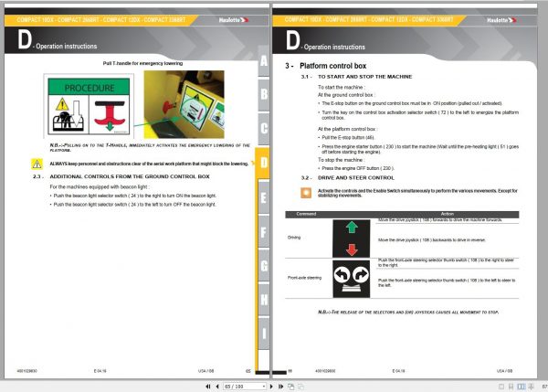Viewport: 548px width, 392px height.
Task: Click heading 'DRIVE AND STEER CONTROL'
Action: (x=356, y=177)
